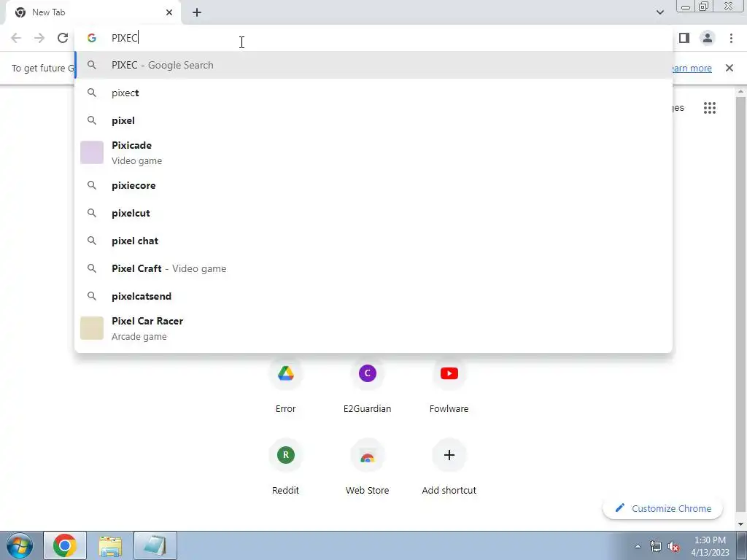
Task: Click the network tray icon
Action: [x=656, y=546]
